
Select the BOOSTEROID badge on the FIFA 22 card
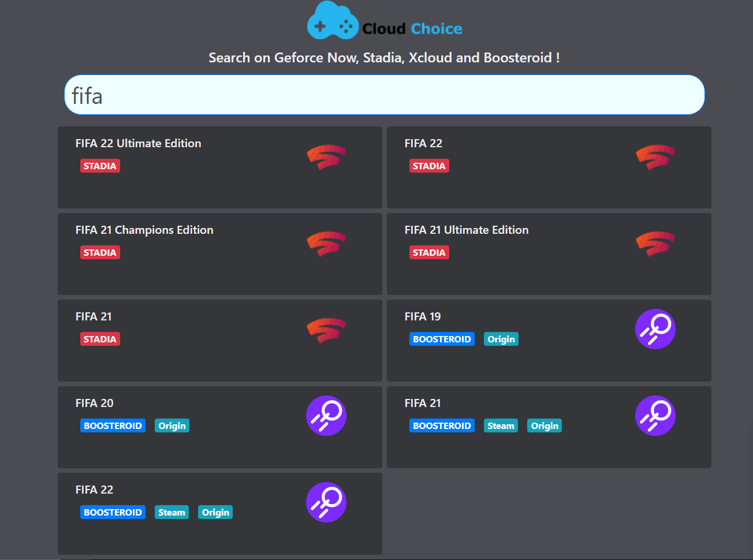click(x=113, y=513)
